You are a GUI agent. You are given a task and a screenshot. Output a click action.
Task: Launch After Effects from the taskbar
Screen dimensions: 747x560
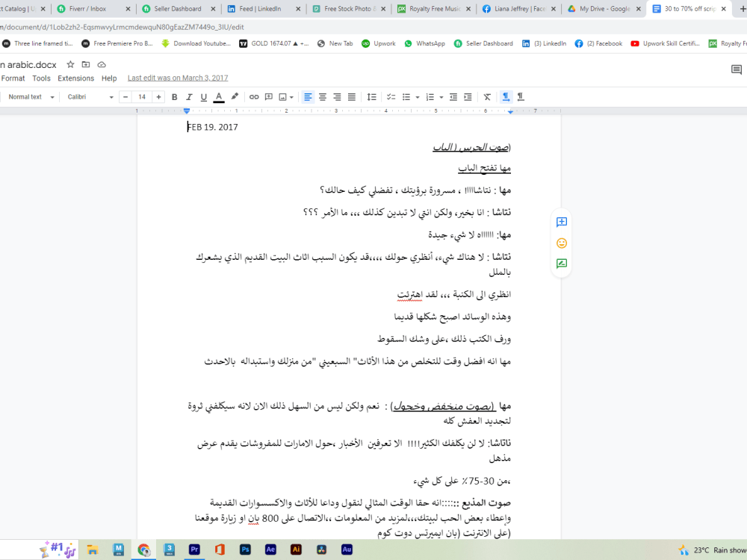pos(270,550)
